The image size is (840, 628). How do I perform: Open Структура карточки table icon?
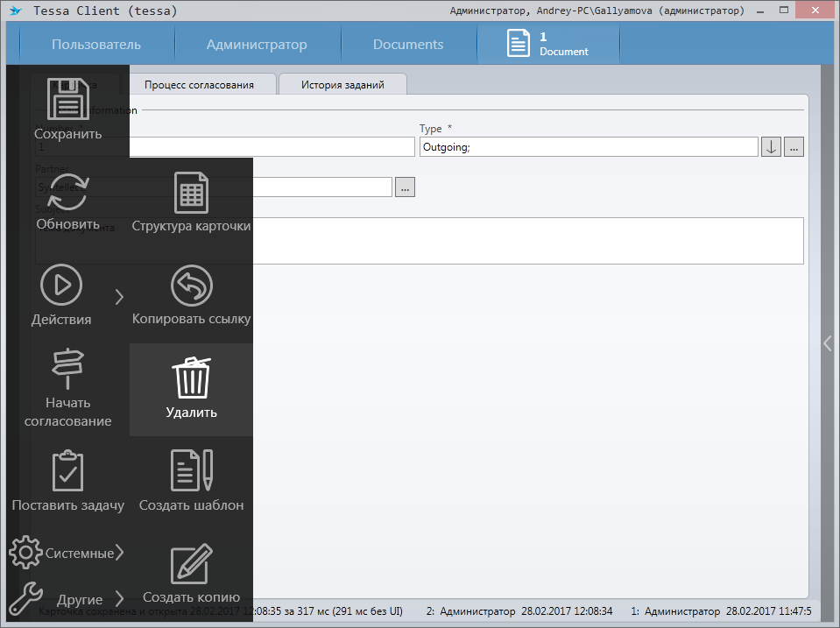tap(191, 193)
